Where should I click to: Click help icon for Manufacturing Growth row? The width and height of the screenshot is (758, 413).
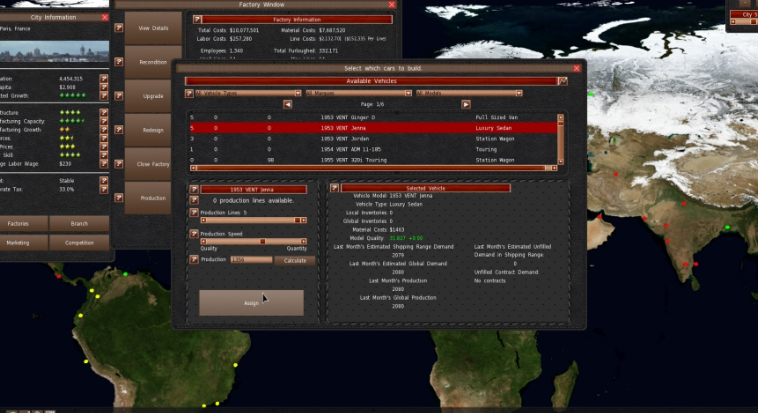click(x=103, y=130)
